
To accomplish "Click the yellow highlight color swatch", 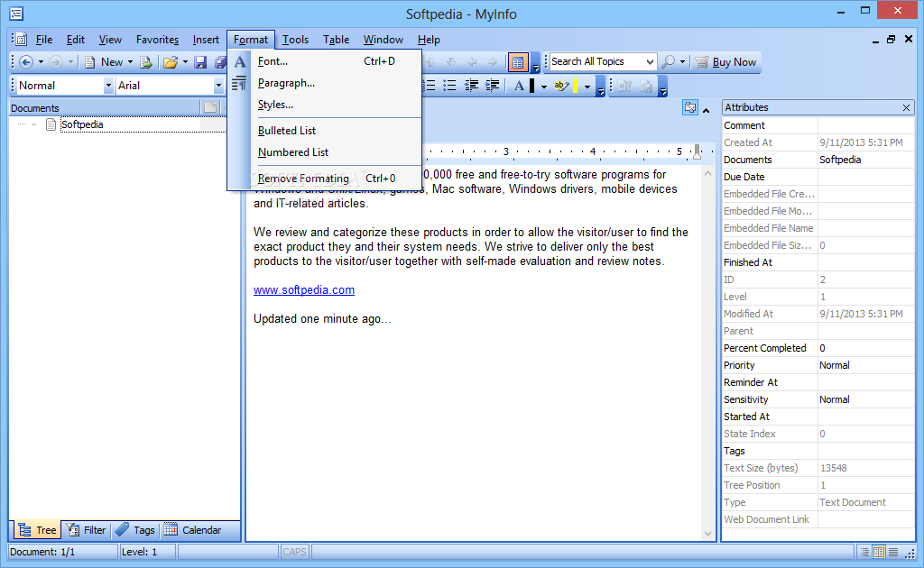I will click(575, 86).
